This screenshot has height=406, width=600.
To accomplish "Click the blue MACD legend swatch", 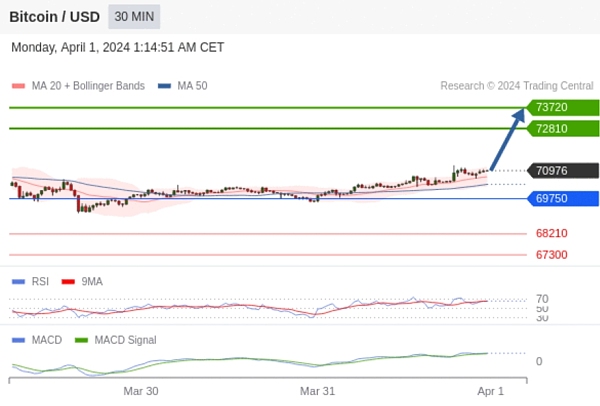I will coord(18,340).
